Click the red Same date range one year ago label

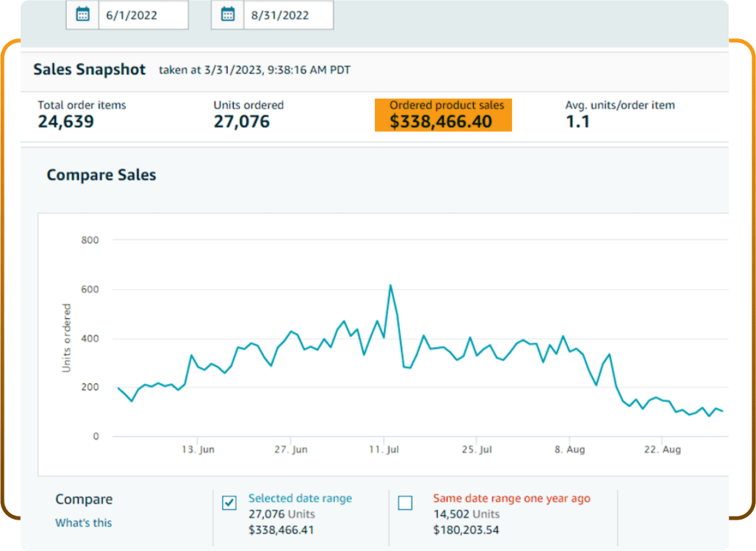click(511, 498)
